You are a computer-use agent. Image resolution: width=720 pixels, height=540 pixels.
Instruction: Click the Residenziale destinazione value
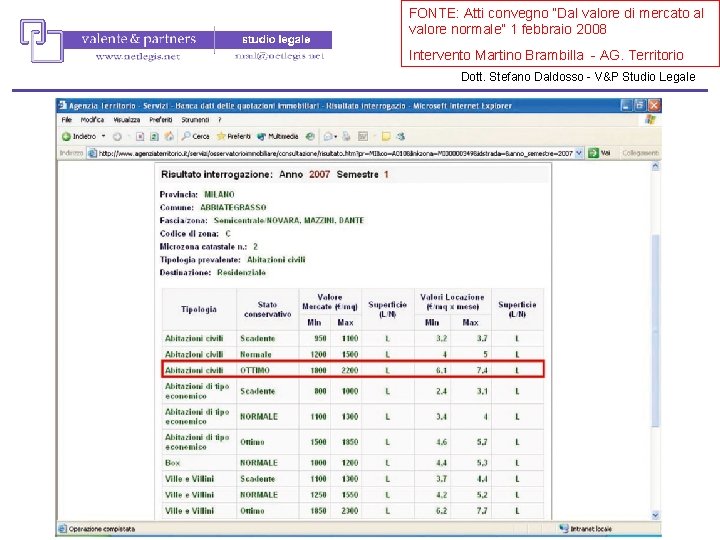(241, 272)
